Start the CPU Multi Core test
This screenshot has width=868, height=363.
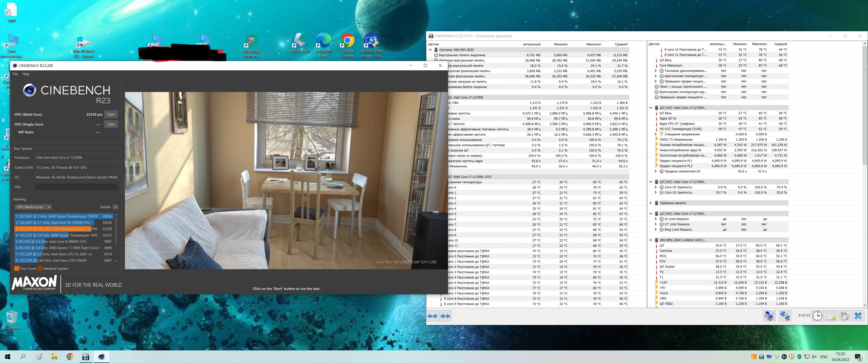tap(111, 114)
